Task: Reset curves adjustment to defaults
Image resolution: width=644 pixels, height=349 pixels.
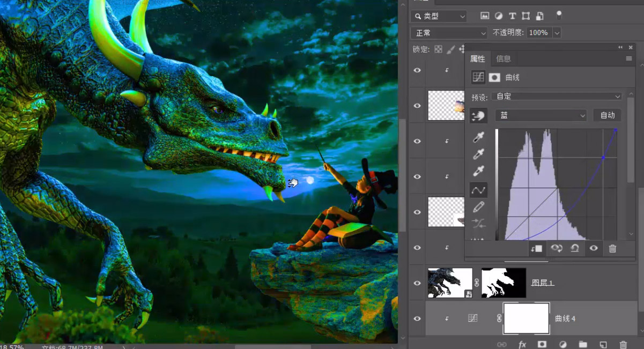Action: [574, 248]
